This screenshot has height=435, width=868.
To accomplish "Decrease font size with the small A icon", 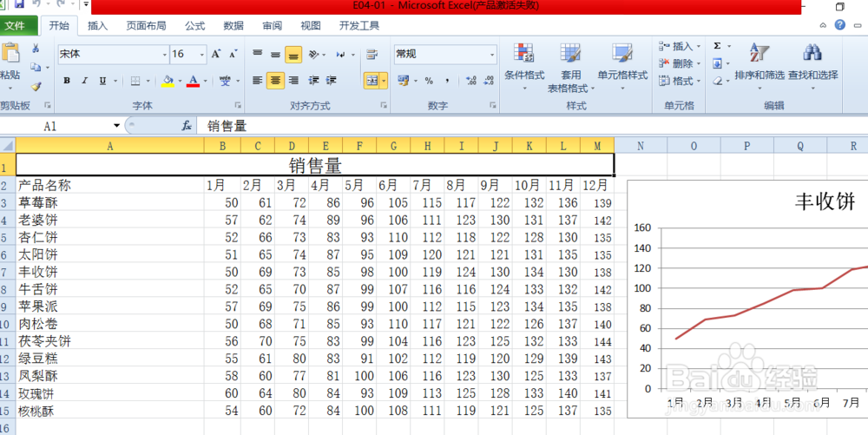I will tap(233, 54).
